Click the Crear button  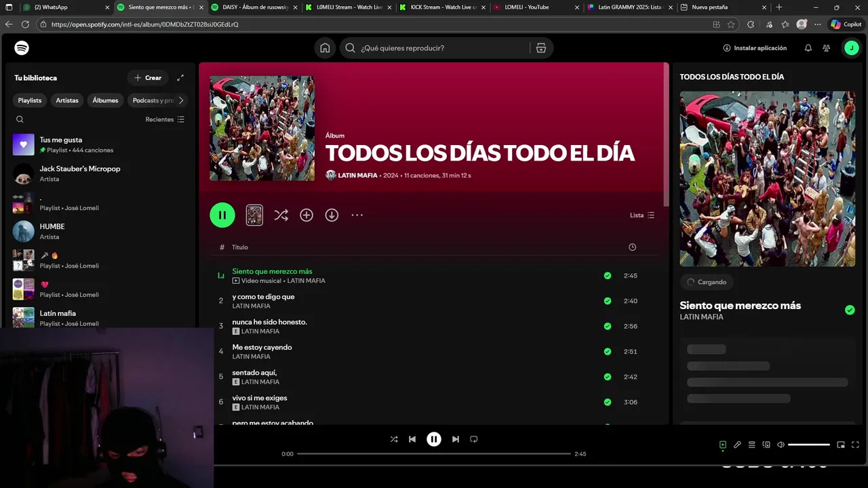click(x=148, y=78)
